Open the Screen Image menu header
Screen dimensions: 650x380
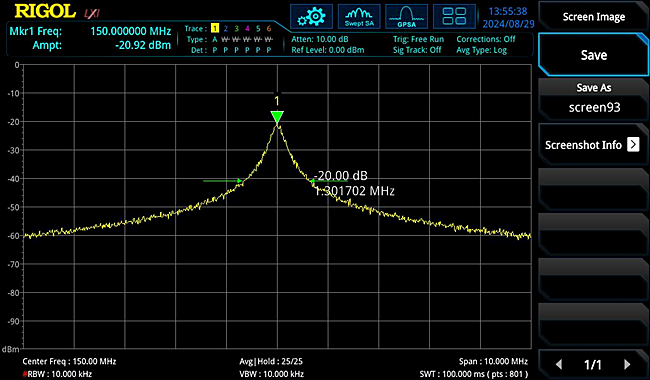coord(594,17)
